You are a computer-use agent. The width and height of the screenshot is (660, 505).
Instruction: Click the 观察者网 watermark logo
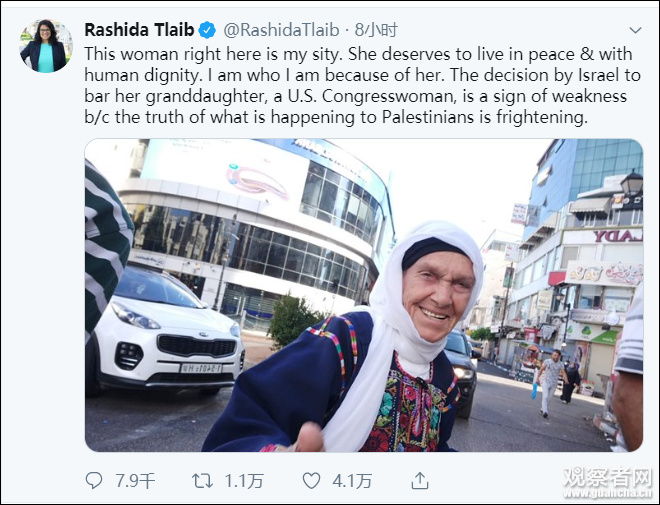tap(607, 478)
